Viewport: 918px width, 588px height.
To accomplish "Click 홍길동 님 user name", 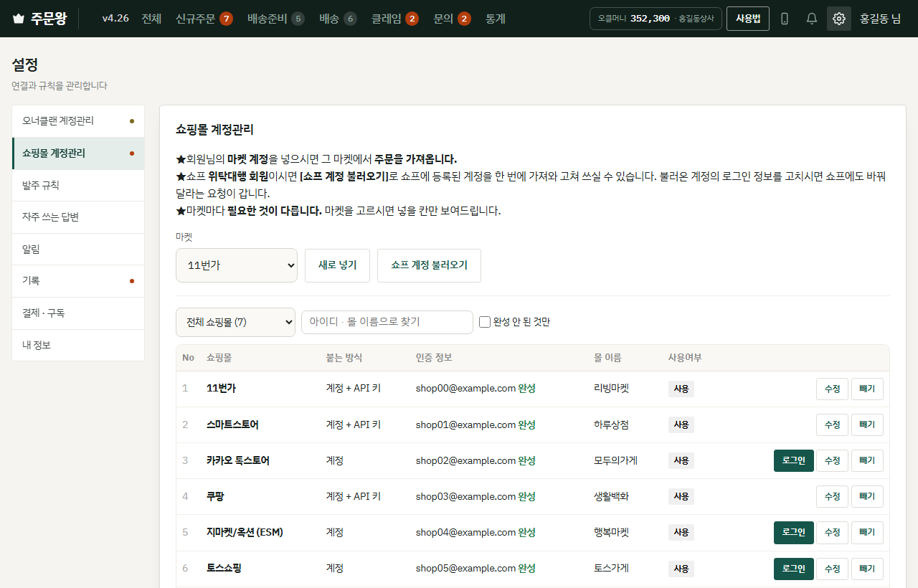I will pyautogui.click(x=880, y=19).
